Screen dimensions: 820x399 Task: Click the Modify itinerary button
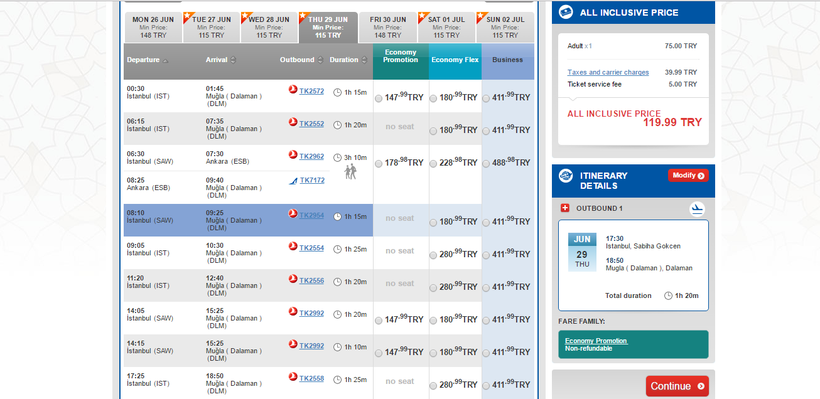[688, 176]
